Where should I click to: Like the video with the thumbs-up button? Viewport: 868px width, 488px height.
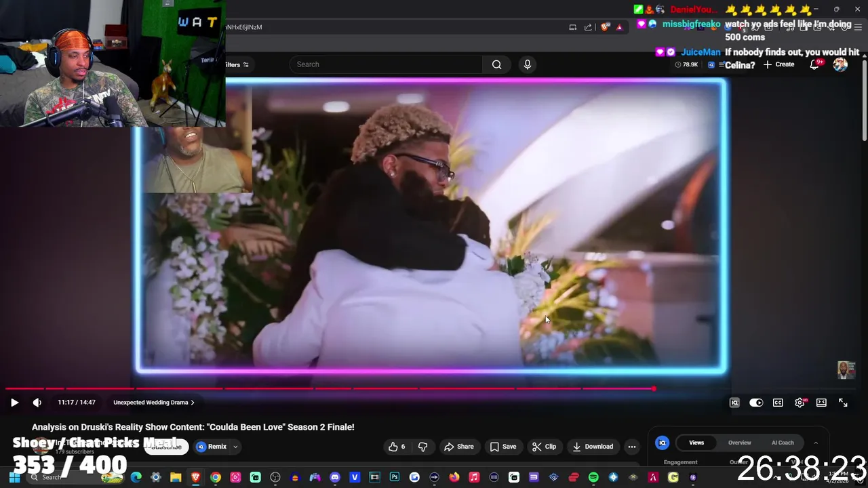[397, 447]
